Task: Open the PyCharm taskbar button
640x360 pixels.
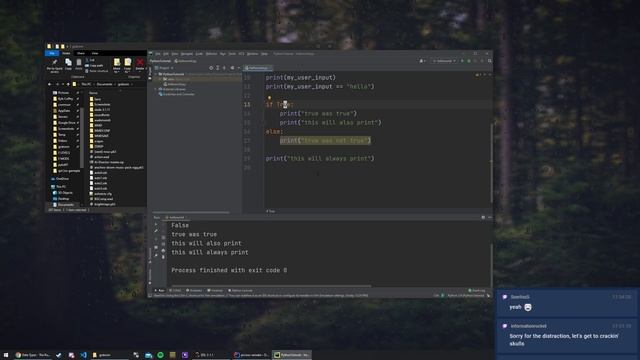Action: pyautogui.click(x=291, y=355)
